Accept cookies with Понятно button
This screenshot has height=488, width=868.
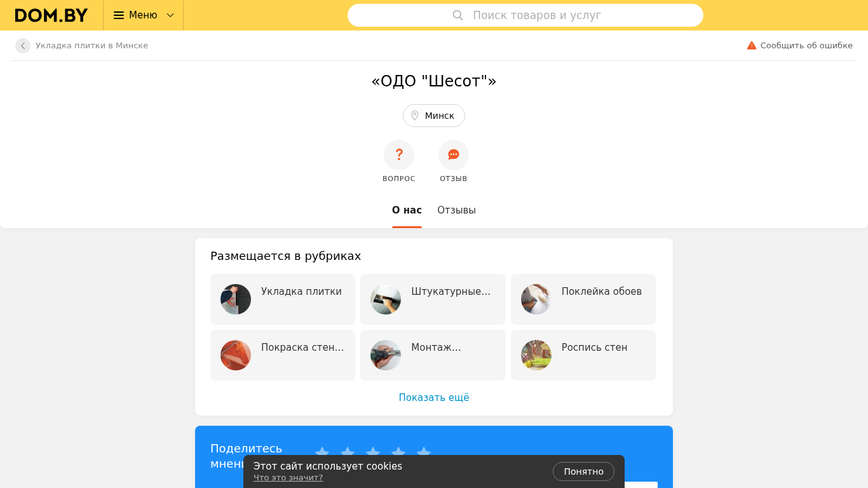coord(583,471)
